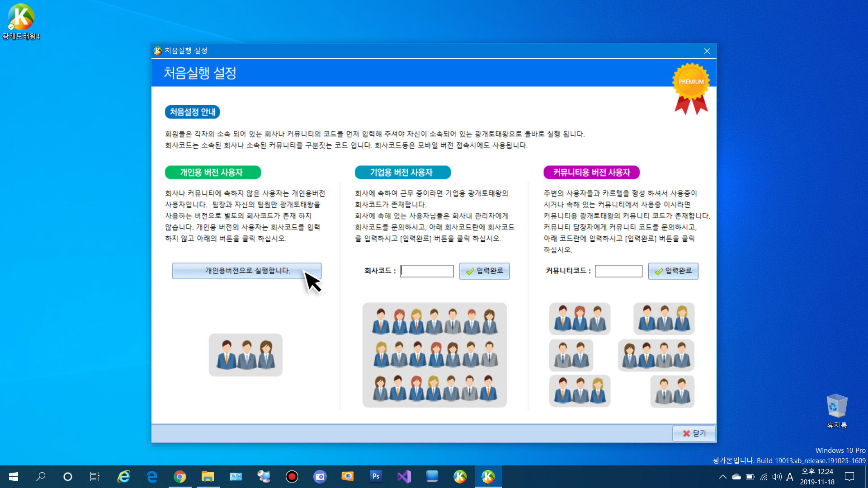Screen dimensions: 868x488
Task: Focus the 회사코드 input field
Action: click(427, 271)
